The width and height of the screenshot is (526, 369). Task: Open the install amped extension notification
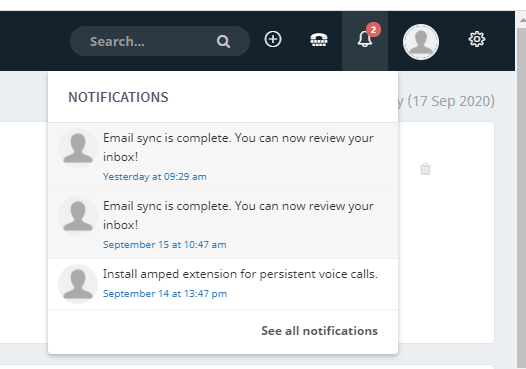tap(223, 284)
